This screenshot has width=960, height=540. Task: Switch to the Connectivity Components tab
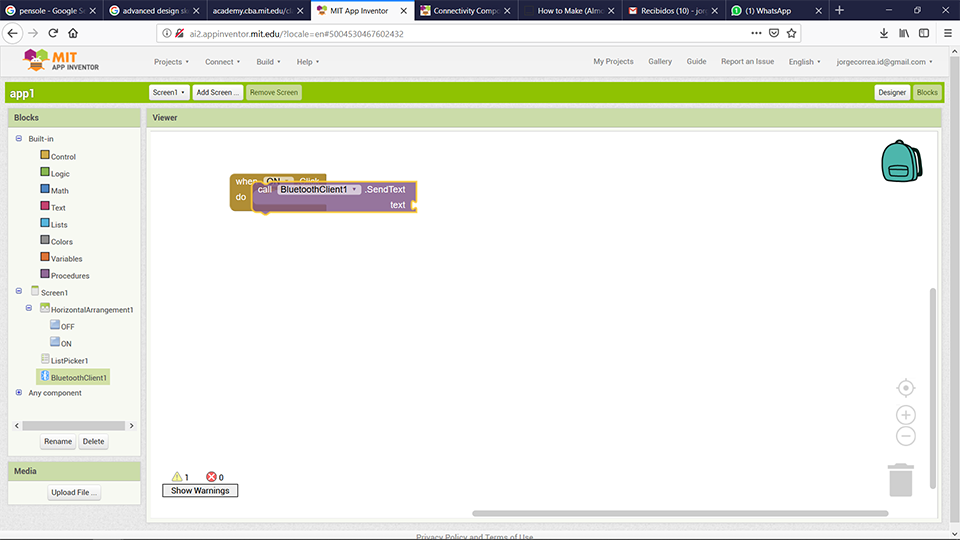(x=466, y=10)
